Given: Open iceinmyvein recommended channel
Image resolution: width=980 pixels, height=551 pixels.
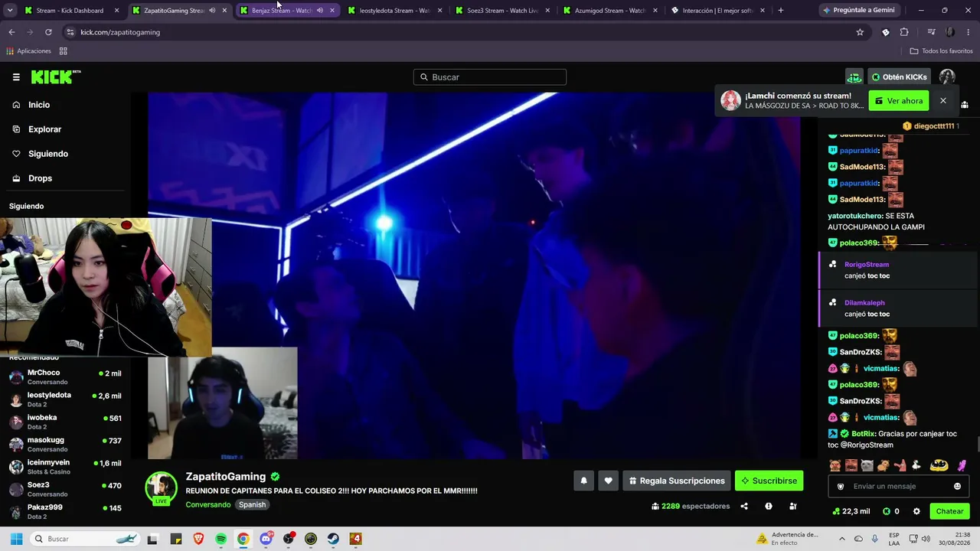Looking at the screenshot, I should [65, 467].
